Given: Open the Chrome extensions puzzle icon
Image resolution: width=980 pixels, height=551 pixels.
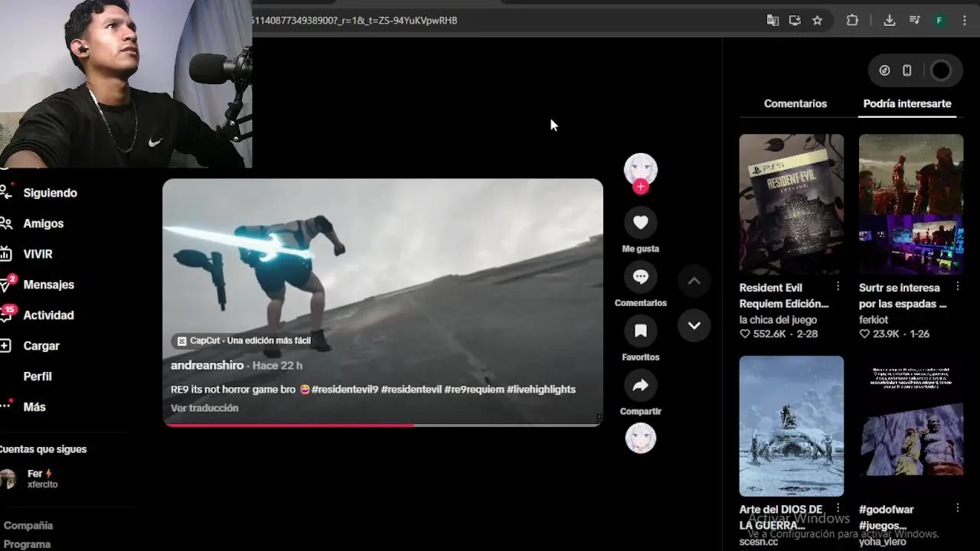Looking at the screenshot, I should [x=852, y=21].
